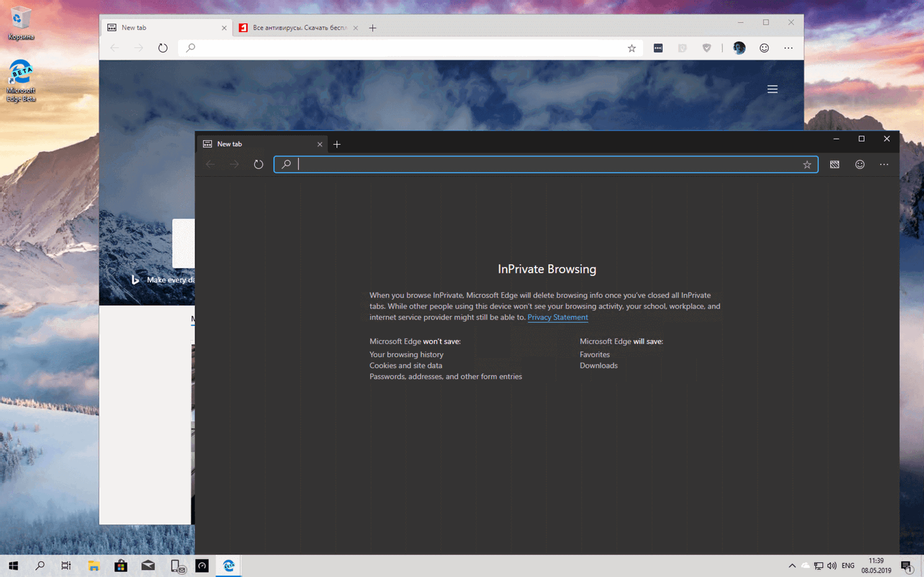This screenshot has height=577, width=924.
Task: Select the Корзина recycle bin desktop icon
Action: click(x=21, y=23)
